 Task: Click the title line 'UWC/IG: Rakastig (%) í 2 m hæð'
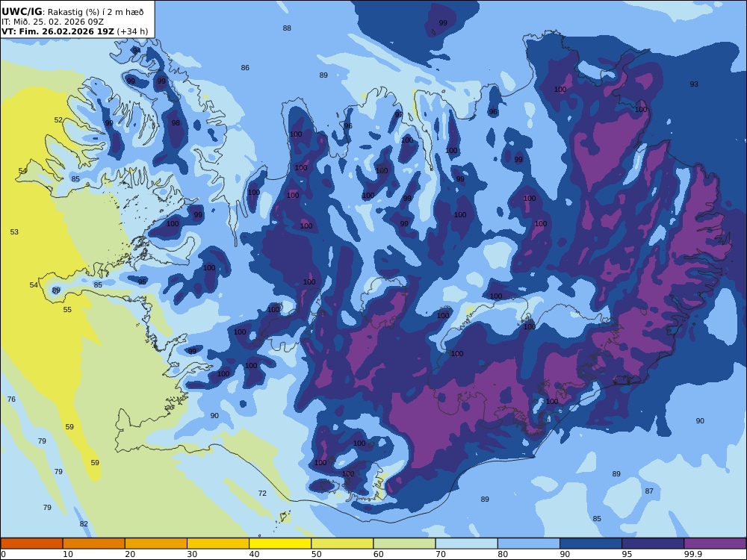[72, 12]
